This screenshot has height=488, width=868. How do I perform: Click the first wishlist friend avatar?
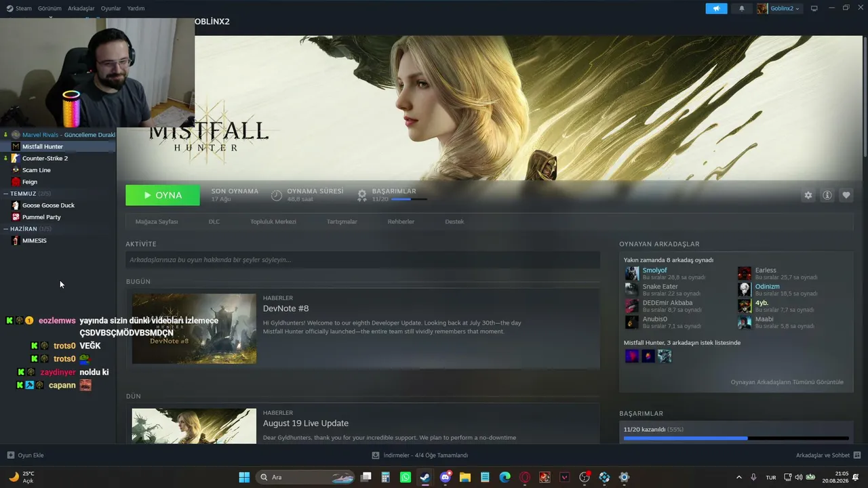tap(632, 356)
